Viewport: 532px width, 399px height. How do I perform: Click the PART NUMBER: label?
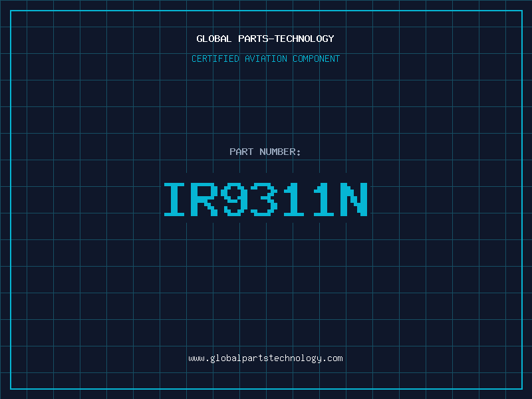tap(265, 152)
